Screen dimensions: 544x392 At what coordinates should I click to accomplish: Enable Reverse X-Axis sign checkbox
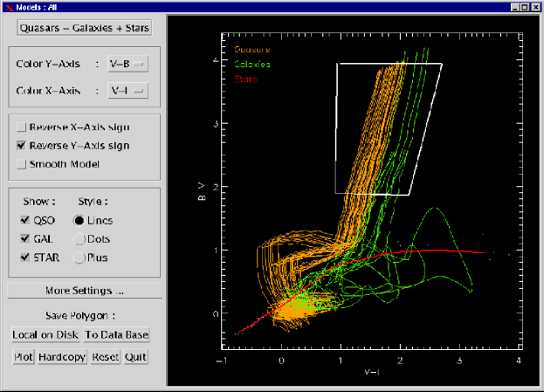(23, 127)
